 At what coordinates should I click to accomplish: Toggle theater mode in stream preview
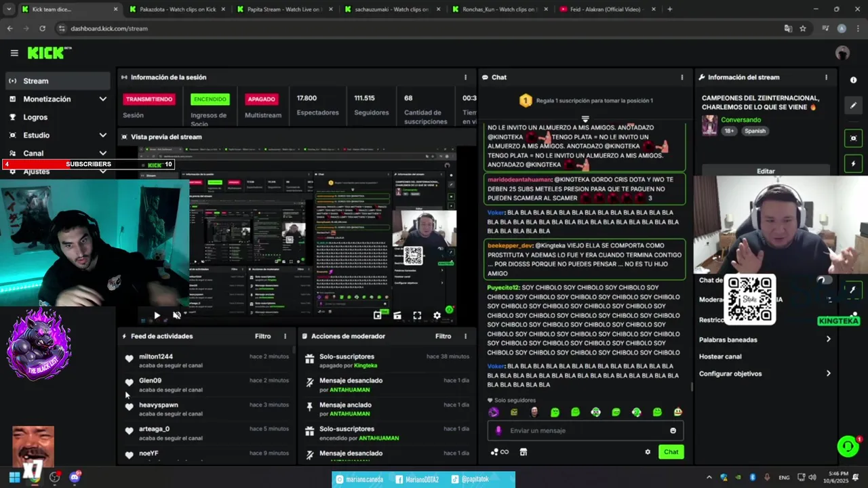tap(397, 315)
